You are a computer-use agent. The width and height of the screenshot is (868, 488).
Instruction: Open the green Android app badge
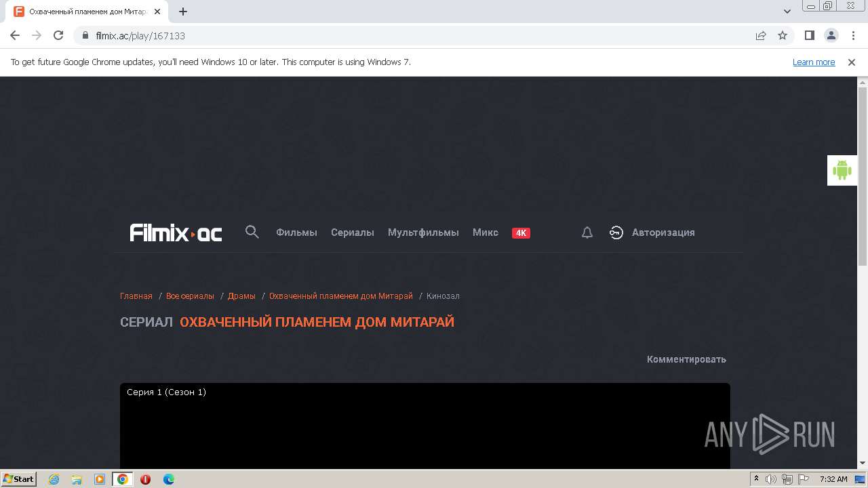point(842,170)
